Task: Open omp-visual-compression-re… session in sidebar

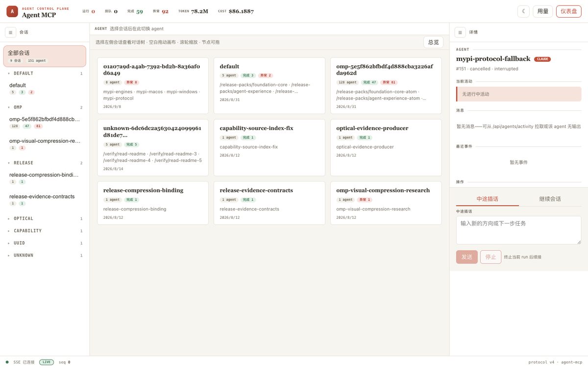Action: 45,144
